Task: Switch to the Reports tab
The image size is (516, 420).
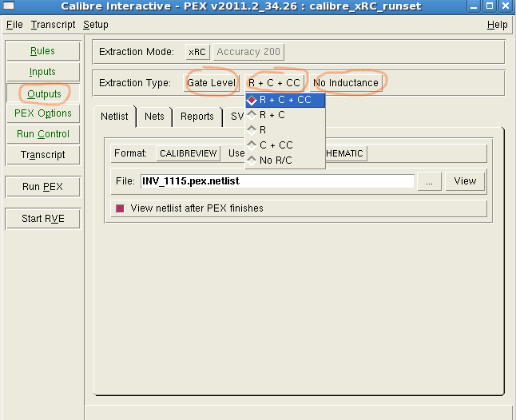Action: pos(197,117)
